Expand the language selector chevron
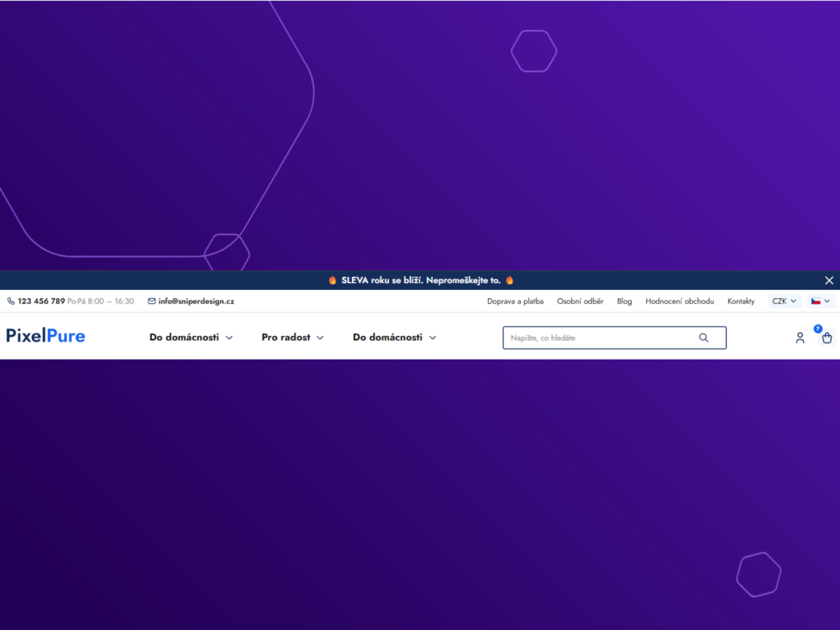Viewport: 840px width, 630px height. click(x=827, y=301)
